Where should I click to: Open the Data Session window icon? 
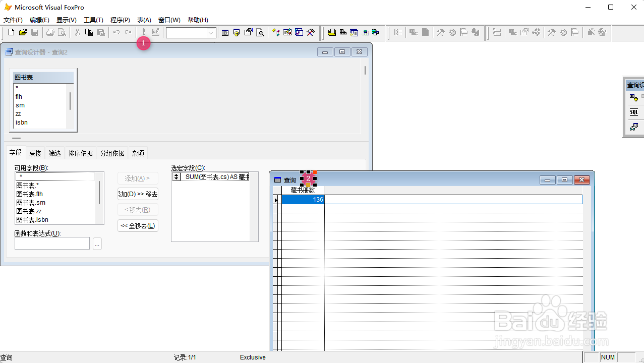237,32
